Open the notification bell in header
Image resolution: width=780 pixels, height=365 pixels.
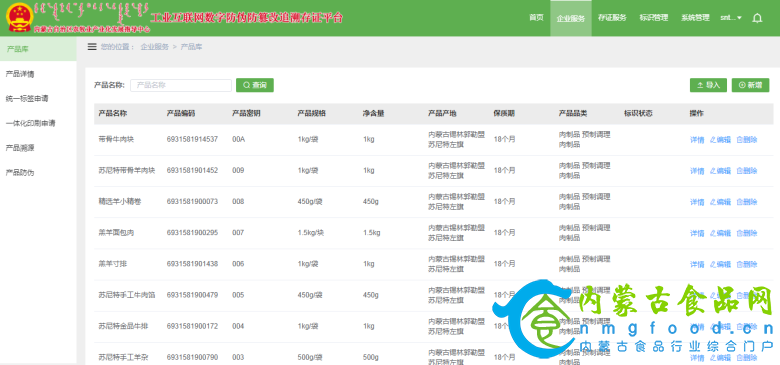tap(757, 18)
